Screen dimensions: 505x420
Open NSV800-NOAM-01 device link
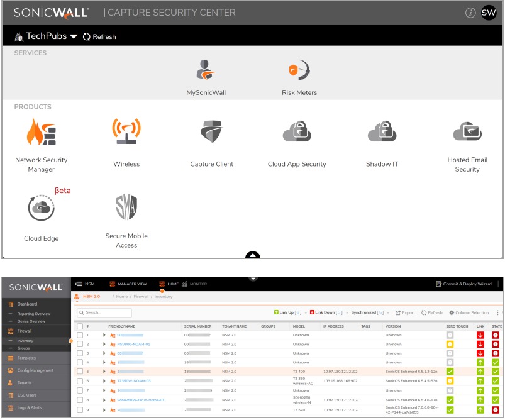(x=133, y=345)
